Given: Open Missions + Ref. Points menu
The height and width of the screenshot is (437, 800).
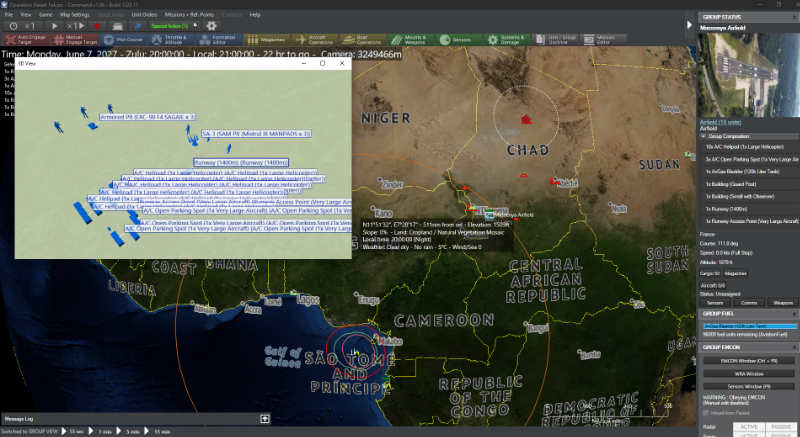Looking at the screenshot, I should [x=189, y=15].
